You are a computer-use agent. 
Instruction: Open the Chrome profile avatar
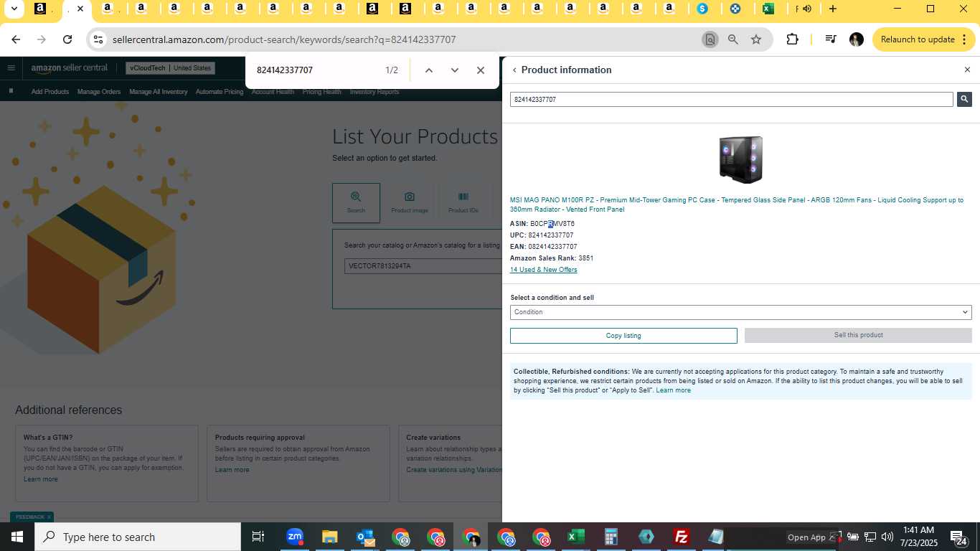click(856, 39)
